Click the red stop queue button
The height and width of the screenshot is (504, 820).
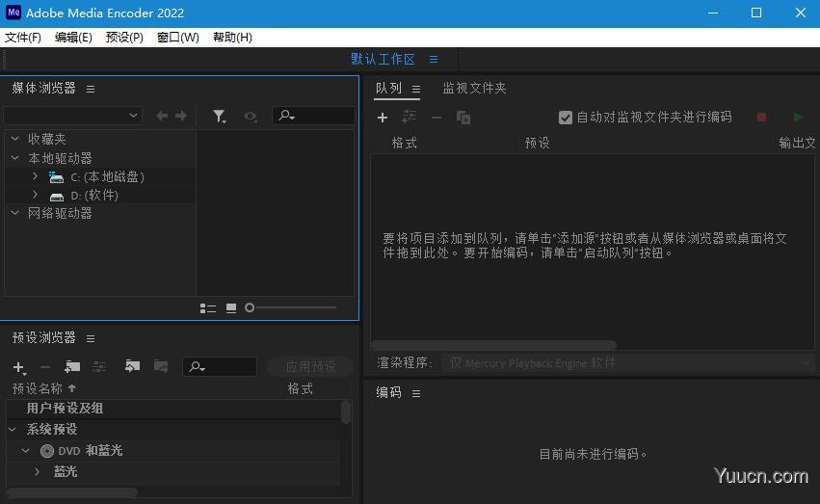(761, 118)
